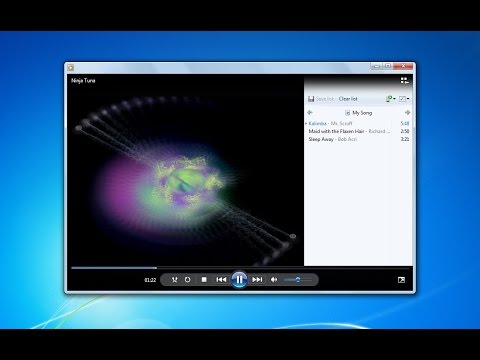Adjust the volume slider
480x360 pixels.
(x=298, y=280)
